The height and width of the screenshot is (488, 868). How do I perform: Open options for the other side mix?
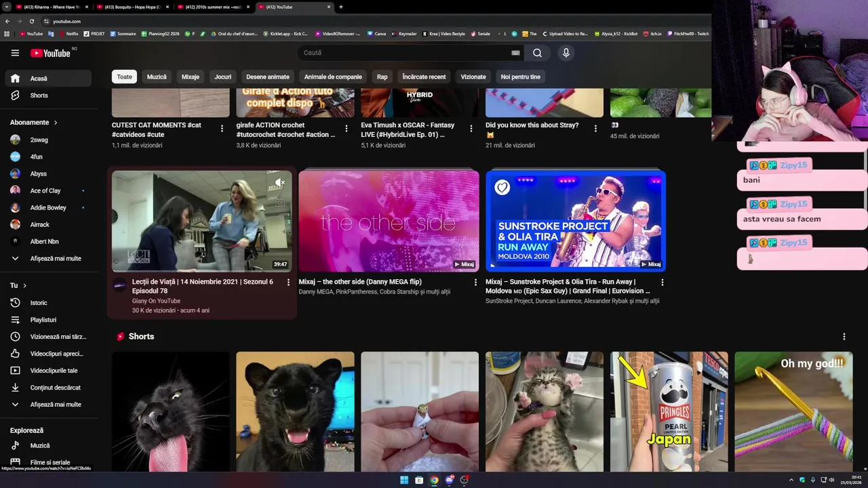pos(475,283)
